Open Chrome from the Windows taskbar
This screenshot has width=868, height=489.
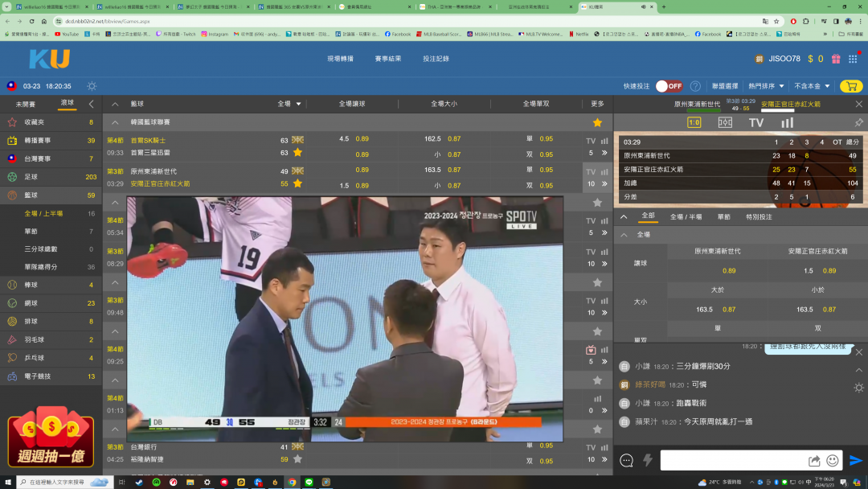click(292, 483)
